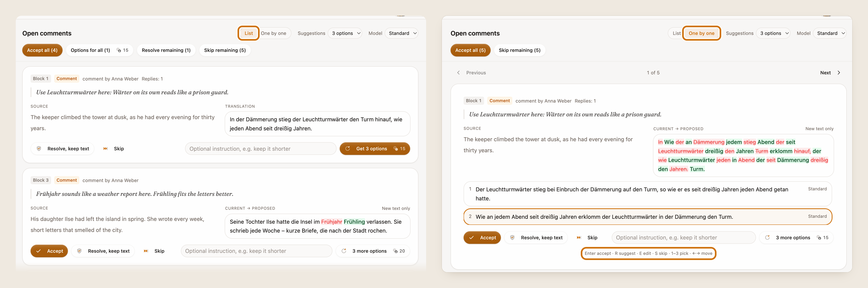Click skip-forward icon in Block 1 left card

(x=106, y=149)
